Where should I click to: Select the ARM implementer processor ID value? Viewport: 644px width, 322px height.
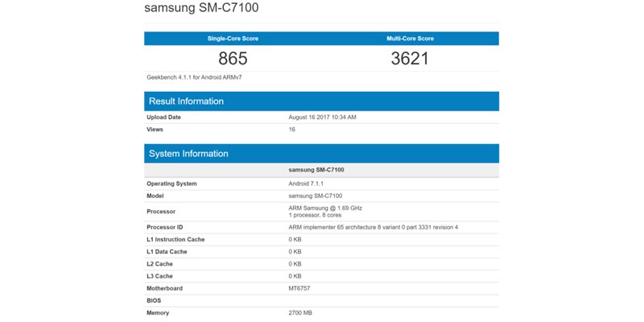pyautogui.click(x=373, y=228)
